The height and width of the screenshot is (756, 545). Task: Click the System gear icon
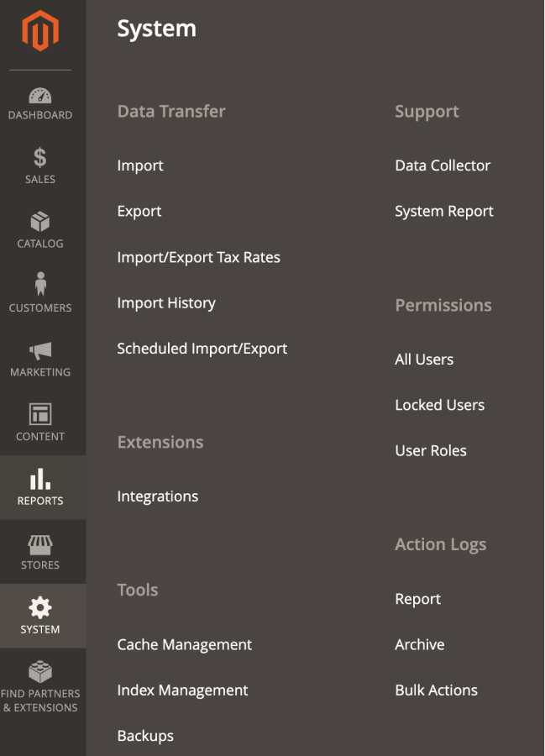pyautogui.click(x=40, y=607)
